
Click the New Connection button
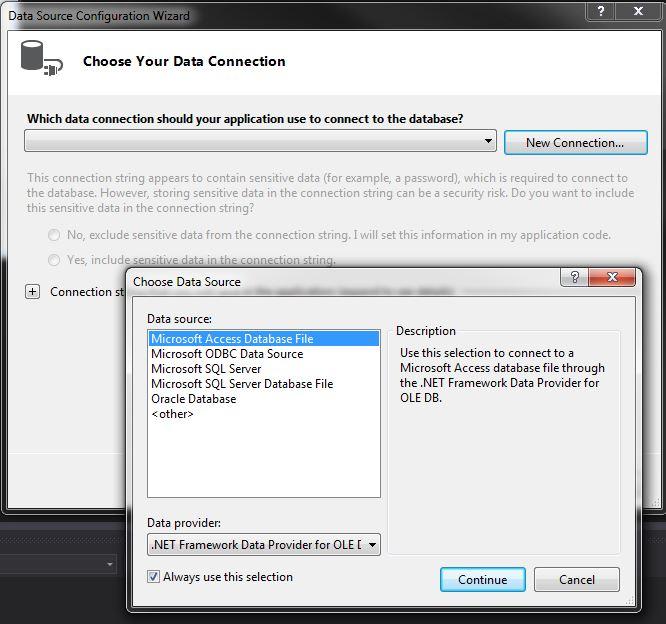coord(575,143)
